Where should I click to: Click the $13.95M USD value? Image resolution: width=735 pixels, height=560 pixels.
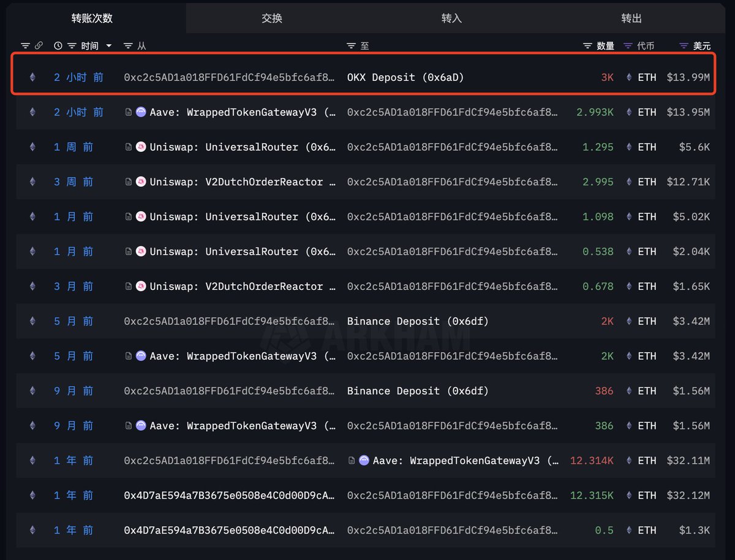(688, 112)
